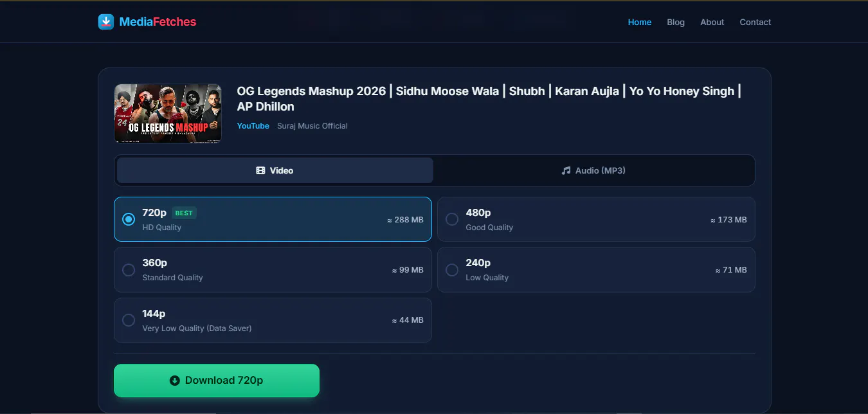Click the YouTube source label

(x=253, y=126)
